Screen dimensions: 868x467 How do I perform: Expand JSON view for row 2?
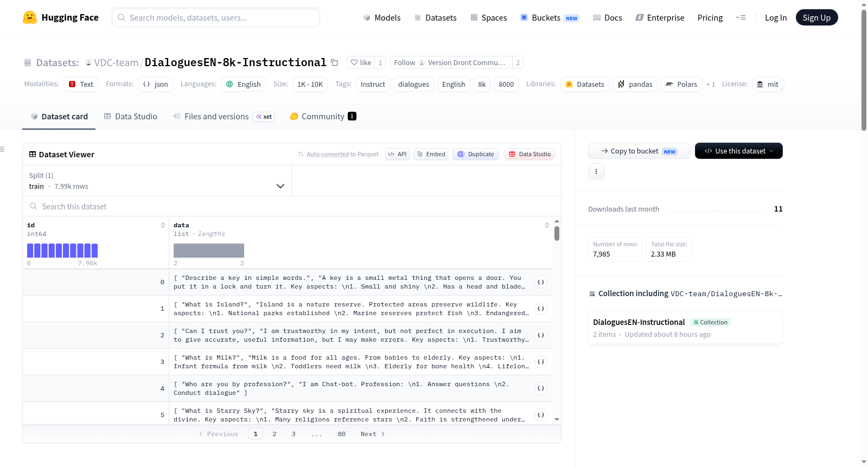541,335
